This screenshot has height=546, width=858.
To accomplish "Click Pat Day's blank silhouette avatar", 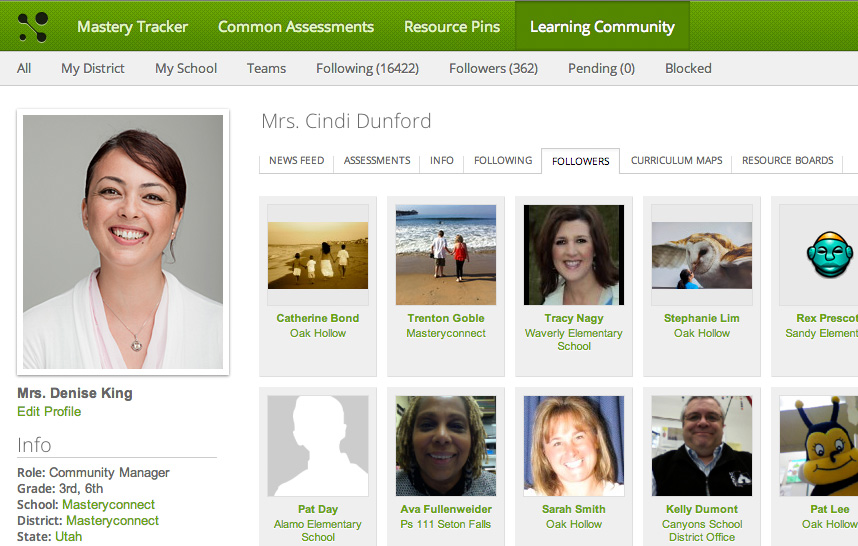I will coord(318,446).
